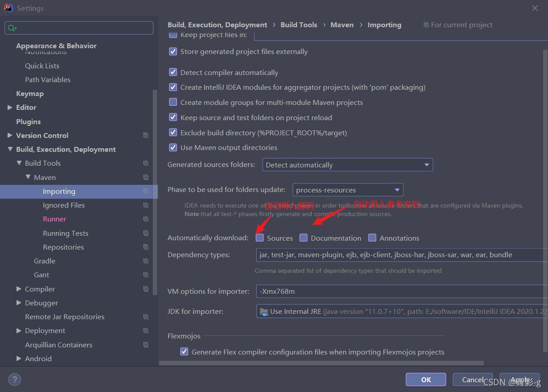Expand the Android tree node

[x=19, y=359]
